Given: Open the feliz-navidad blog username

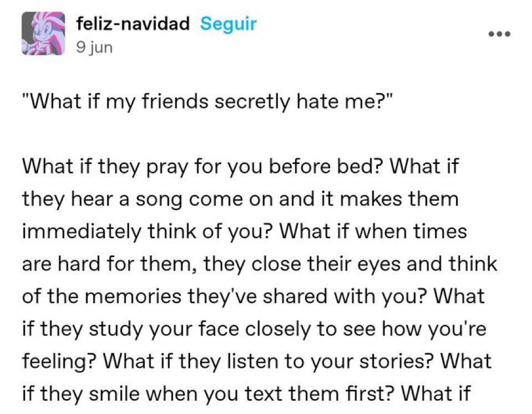Looking at the screenshot, I should (133, 24).
